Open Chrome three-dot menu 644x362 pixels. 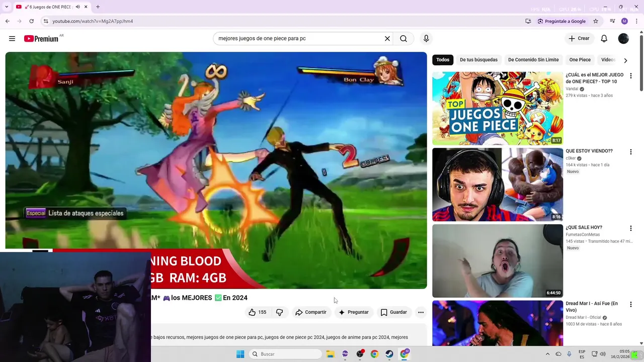[636, 21]
